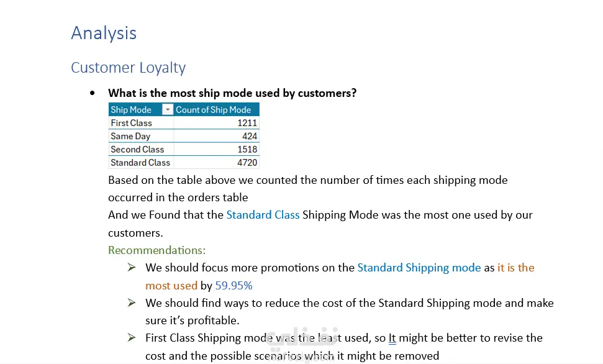Click the 1518 count value
Screen dimensions: 603x364
247,149
